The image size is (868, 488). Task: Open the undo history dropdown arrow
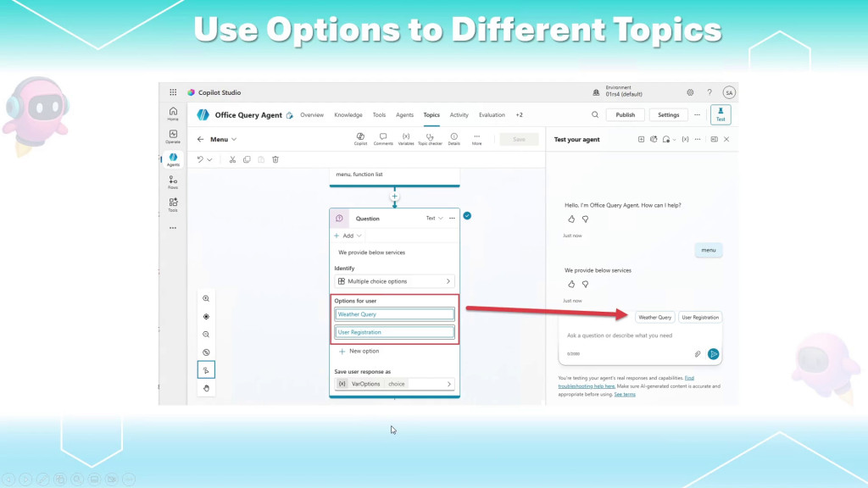pos(210,160)
